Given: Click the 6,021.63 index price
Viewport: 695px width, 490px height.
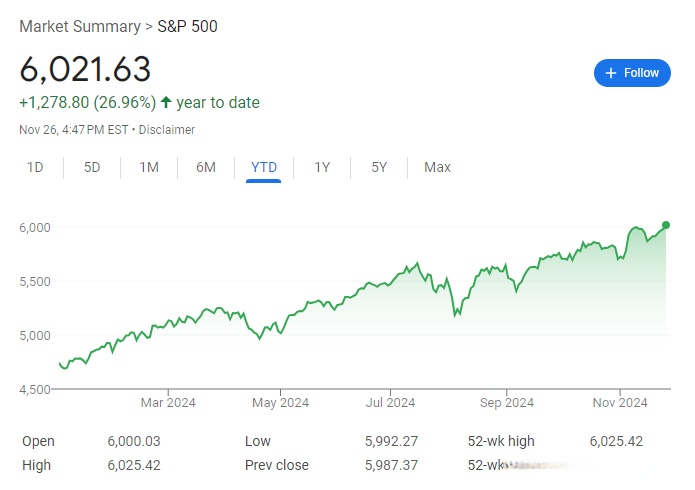Looking at the screenshot, I should [x=85, y=69].
